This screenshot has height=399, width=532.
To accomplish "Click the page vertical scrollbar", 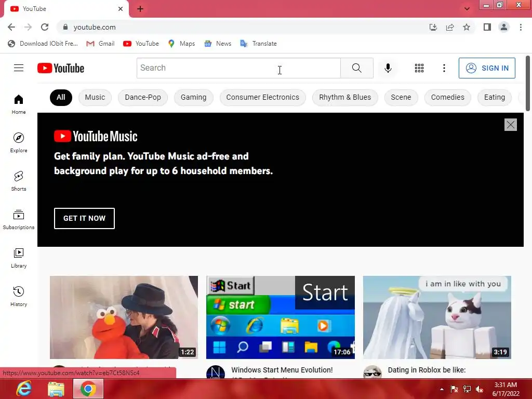I will tap(528, 83).
